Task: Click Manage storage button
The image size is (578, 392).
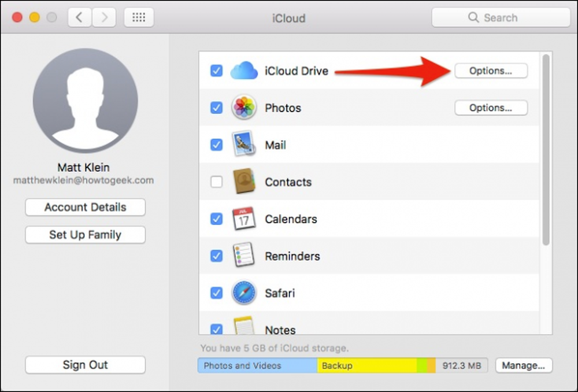Action: 524,365
